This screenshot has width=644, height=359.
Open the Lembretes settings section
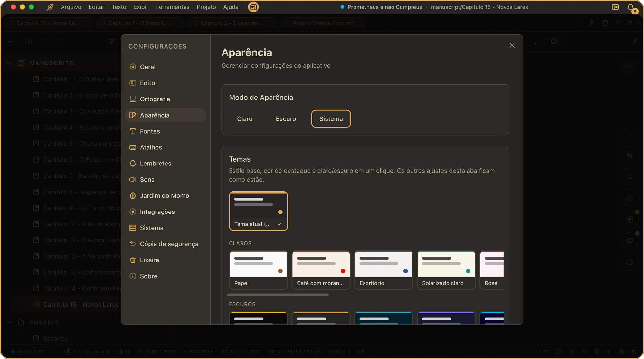coord(166,164)
